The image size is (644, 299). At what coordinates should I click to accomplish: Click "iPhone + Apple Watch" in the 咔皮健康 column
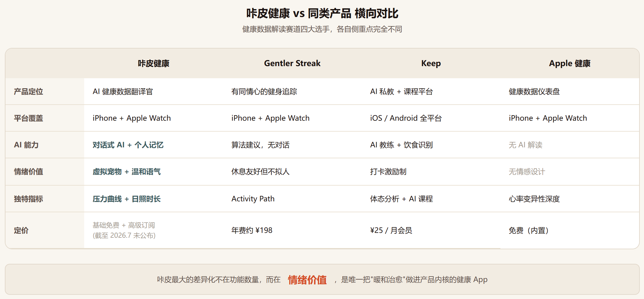(x=132, y=118)
